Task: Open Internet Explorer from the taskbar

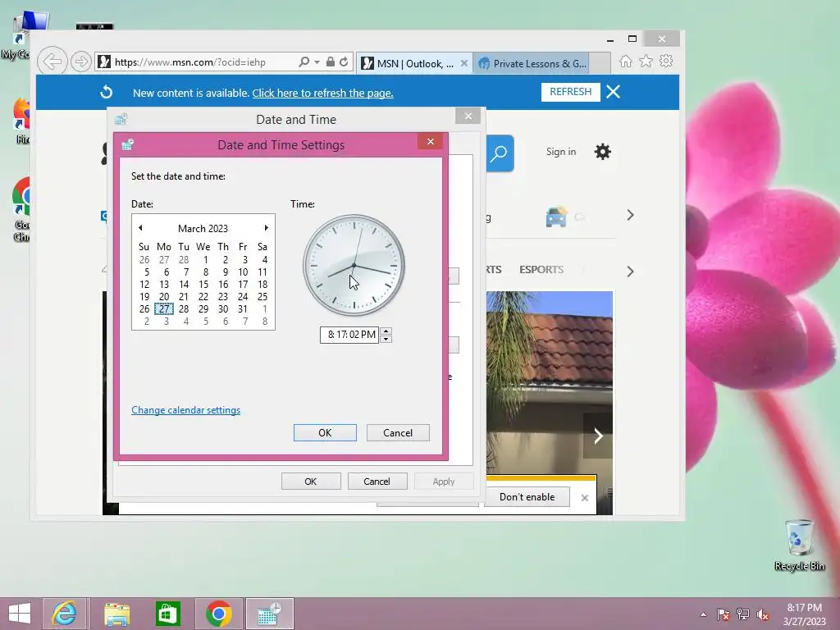Action: coord(64,614)
